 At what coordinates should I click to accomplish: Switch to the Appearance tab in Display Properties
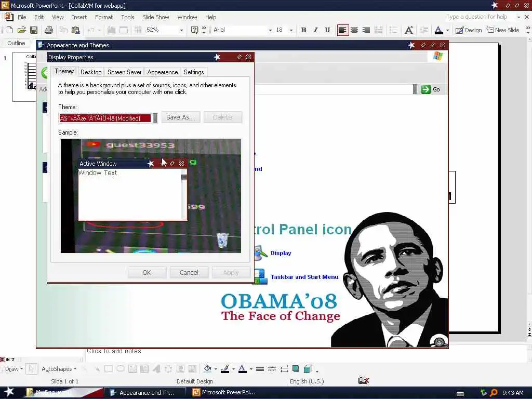163,72
